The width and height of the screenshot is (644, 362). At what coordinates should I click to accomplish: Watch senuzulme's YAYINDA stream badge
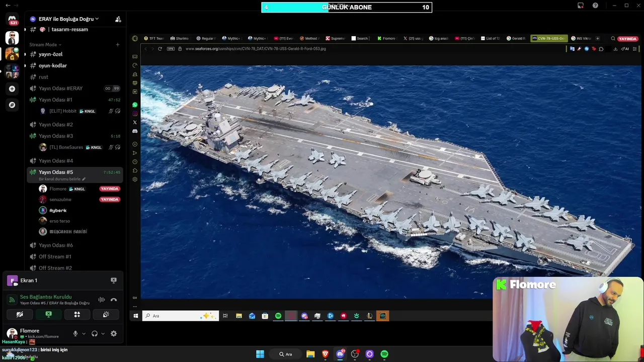pos(110,200)
